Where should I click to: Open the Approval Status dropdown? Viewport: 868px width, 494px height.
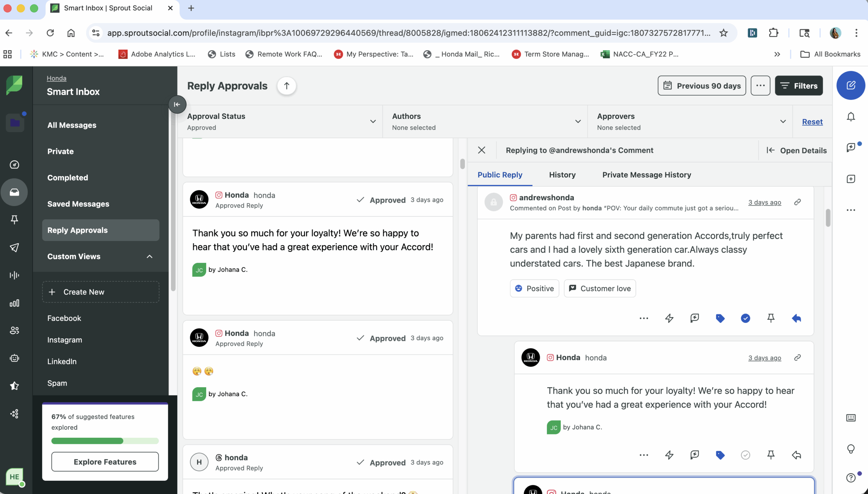372,121
